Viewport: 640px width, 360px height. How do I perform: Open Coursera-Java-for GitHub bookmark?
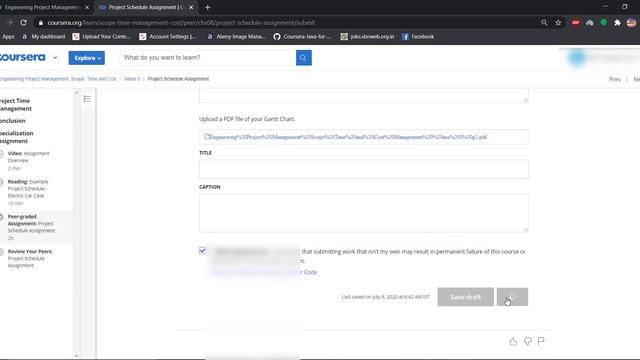point(302,37)
